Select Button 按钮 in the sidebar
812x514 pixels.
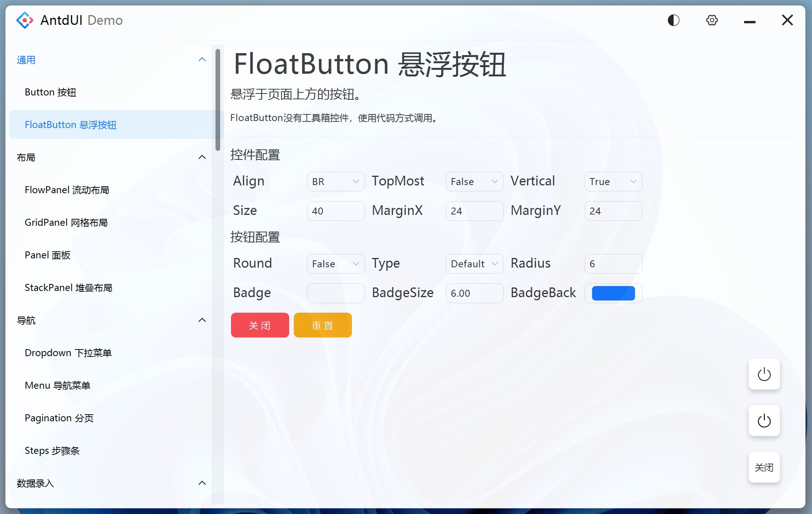pyautogui.click(x=50, y=92)
